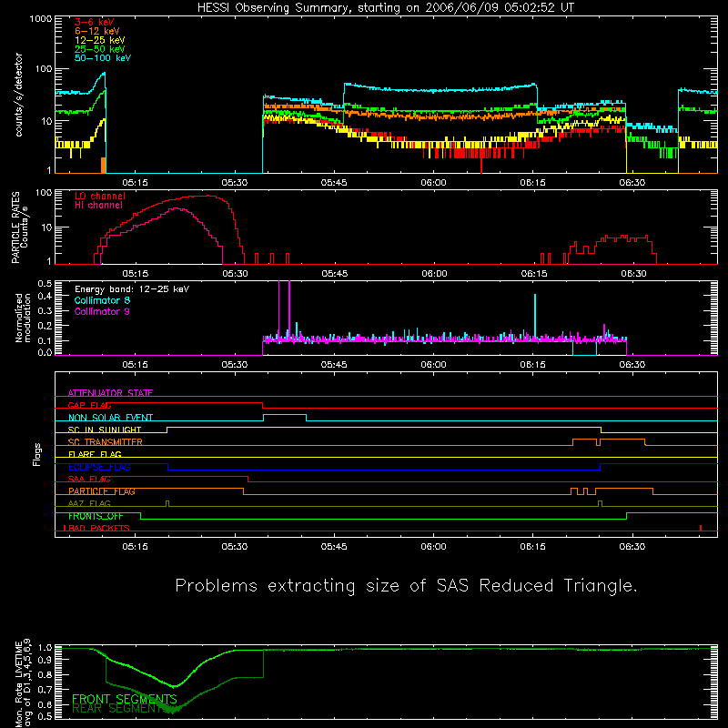
Task: Click 06:30 under the particle rates panel
Action: (x=633, y=274)
